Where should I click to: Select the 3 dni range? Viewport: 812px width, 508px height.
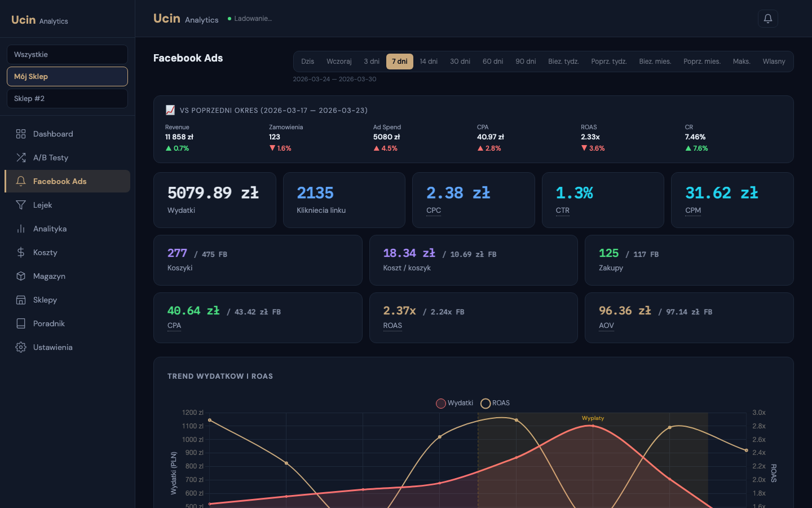point(372,62)
